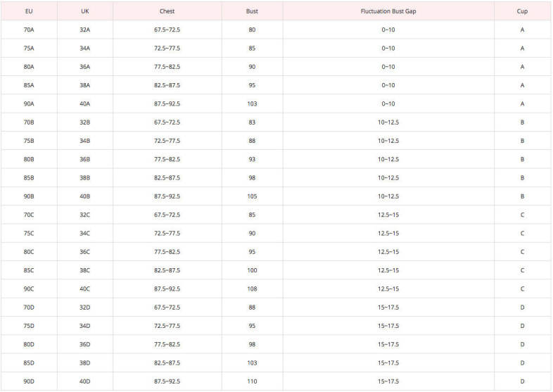Select the 70A EU size cell

pyautogui.click(x=29, y=30)
